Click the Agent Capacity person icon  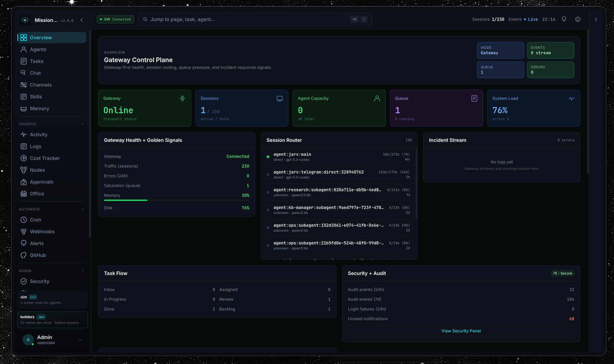point(377,99)
